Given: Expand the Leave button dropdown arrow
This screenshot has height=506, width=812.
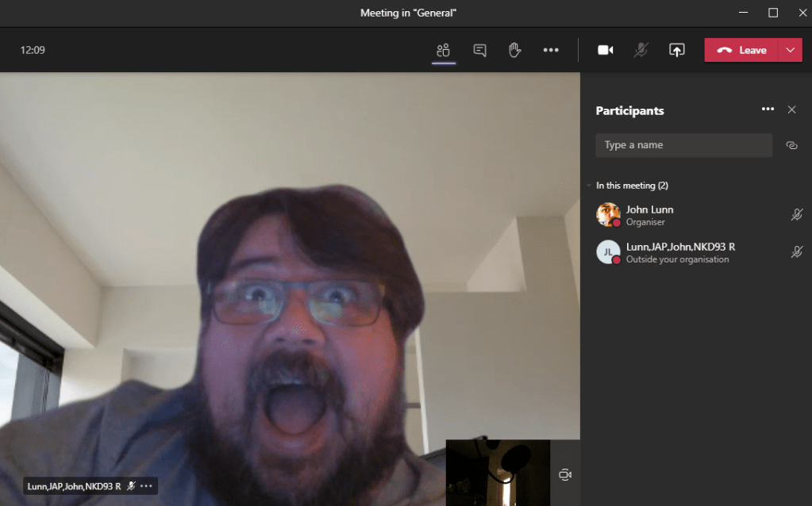Looking at the screenshot, I should click(x=790, y=50).
